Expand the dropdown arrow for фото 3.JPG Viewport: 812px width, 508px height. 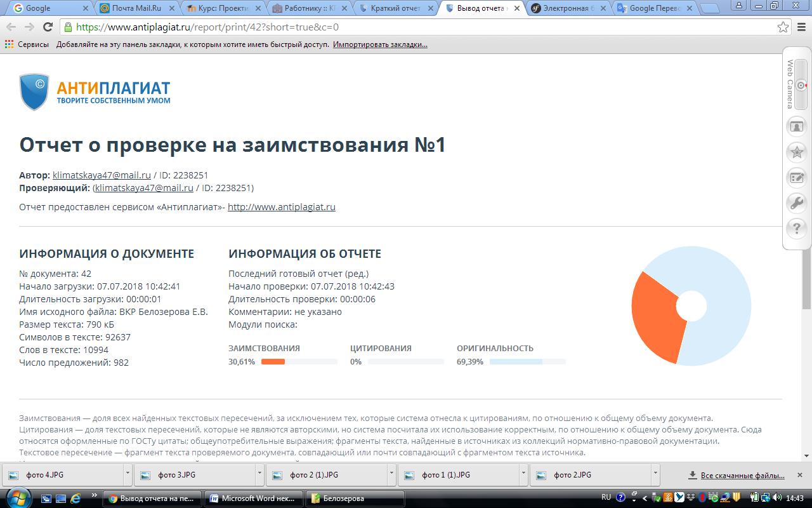tap(259, 474)
